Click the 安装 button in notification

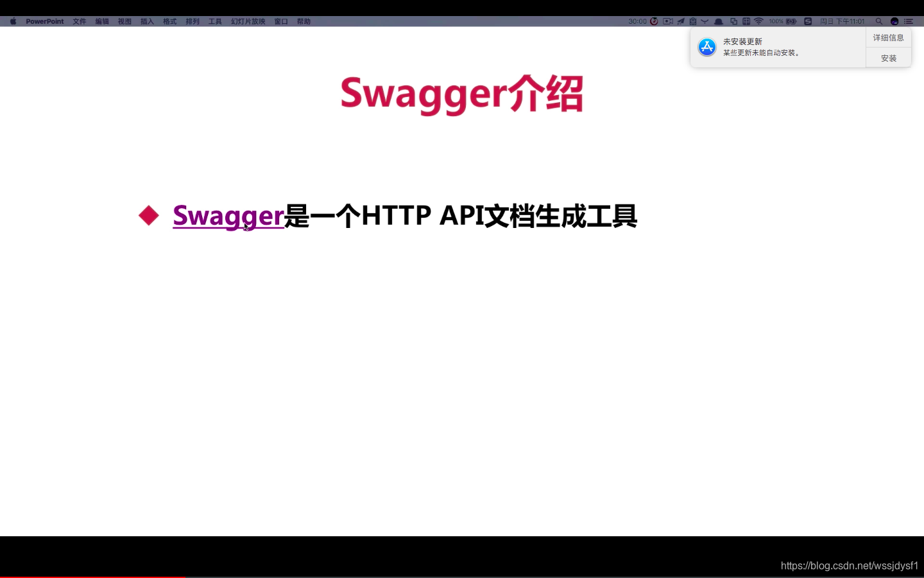(x=888, y=58)
